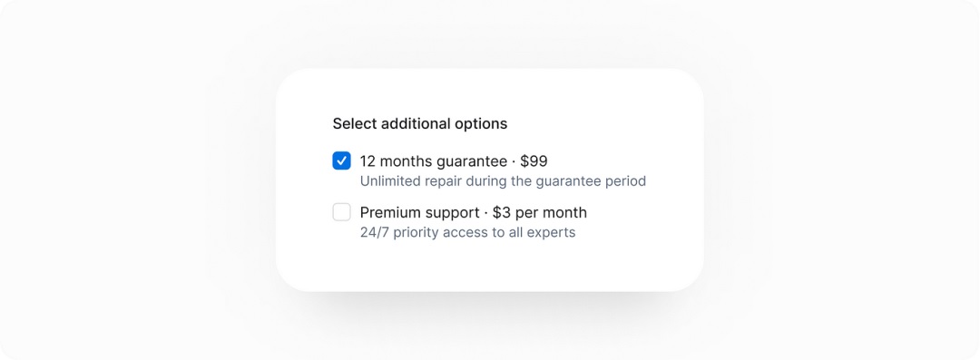Viewport: 980px width, 360px height.
Task: Click the 'Premium support · $3 per month' label
Action: click(474, 212)
